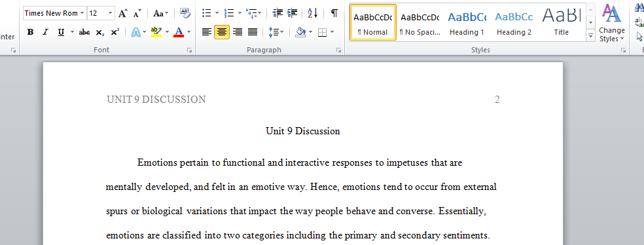Open underline style dropdown arrow
The width and height of the screenshot is (644, 245).
pos(72,32)
